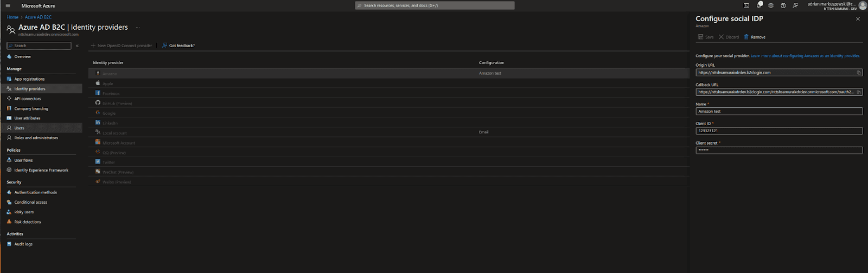Click the global search resources box
This screenshot has height=273, width=868.
pos(435,5)
